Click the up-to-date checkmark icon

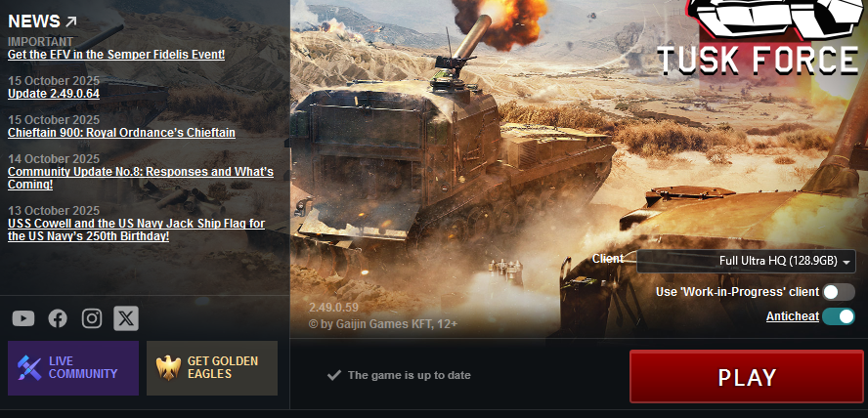(333, 375)
